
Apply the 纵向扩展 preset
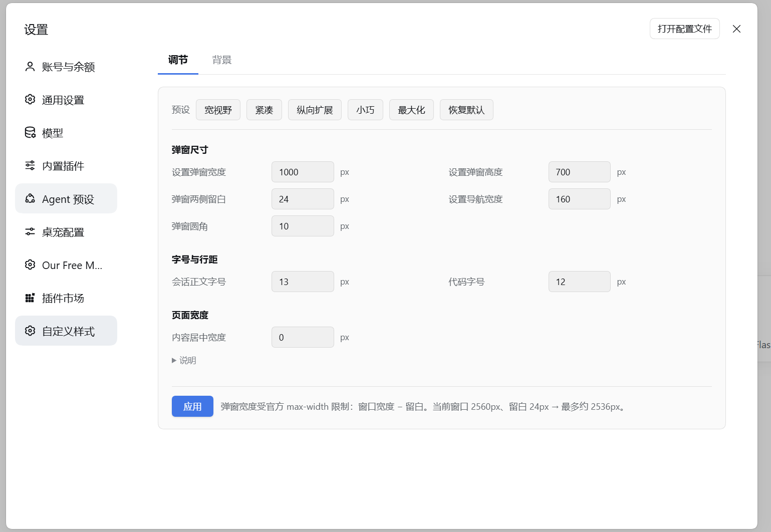point(315,110)
